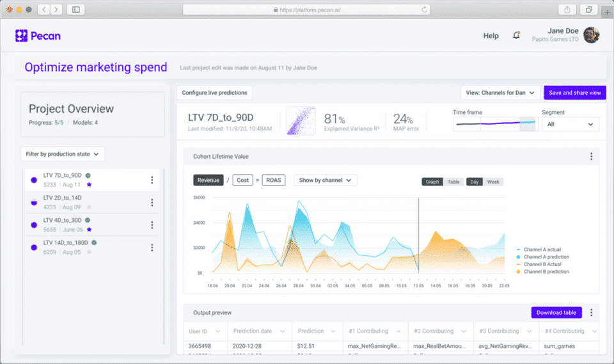Open Output preview three-dot menu
614x364 pixels.
(591, 312)
